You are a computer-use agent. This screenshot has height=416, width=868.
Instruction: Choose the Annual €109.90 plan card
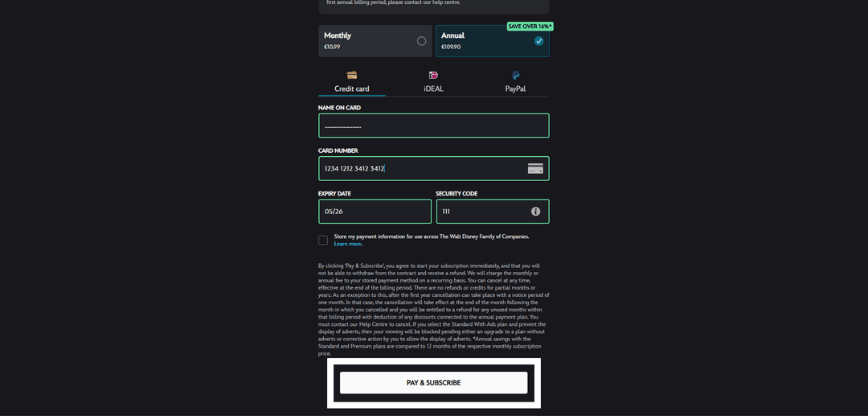coord(492,41)
